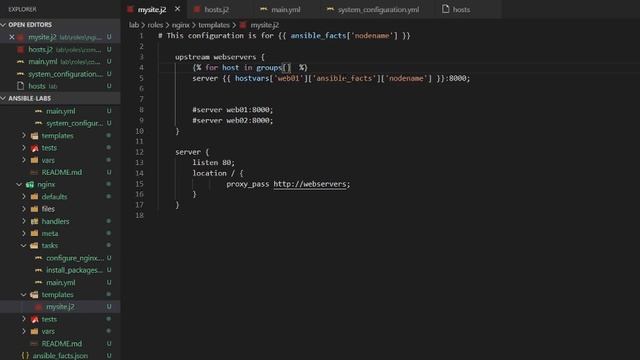
Task: Open the bottom README.md file
Action: (60, 344)
